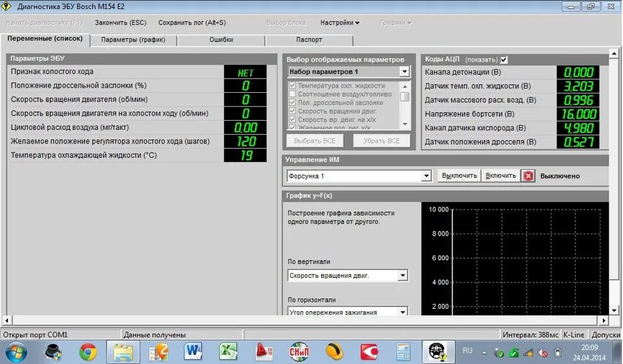Click the НЕТ idle flag value
623x364 pixels.
coord(245,72)
